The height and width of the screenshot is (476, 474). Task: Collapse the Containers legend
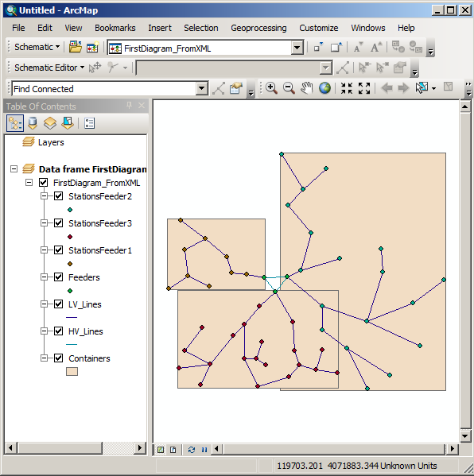[45, 358]
